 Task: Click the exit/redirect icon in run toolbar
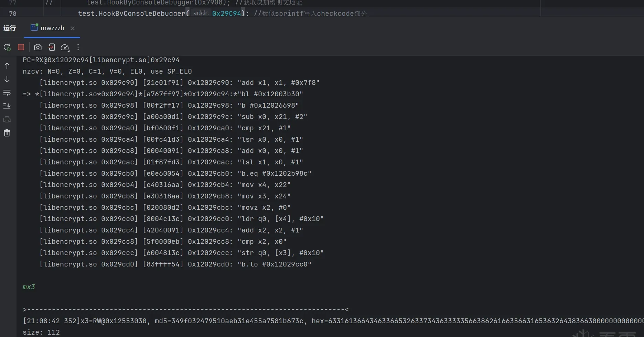point(52,47)
